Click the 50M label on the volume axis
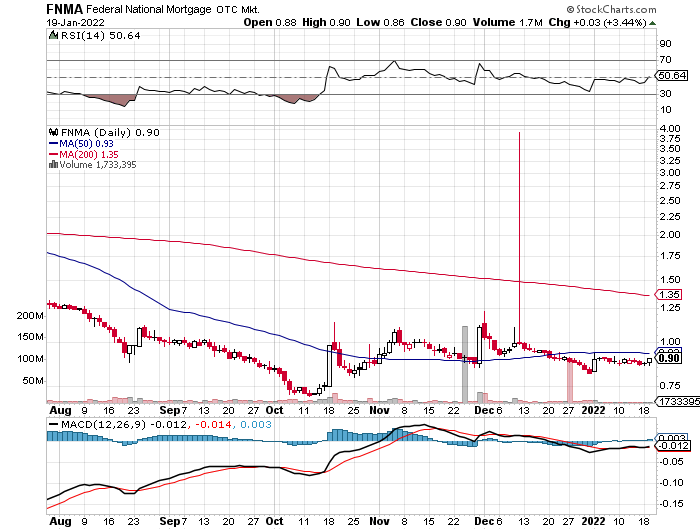This screenshot has width=700, height=530. pos(33,380)
